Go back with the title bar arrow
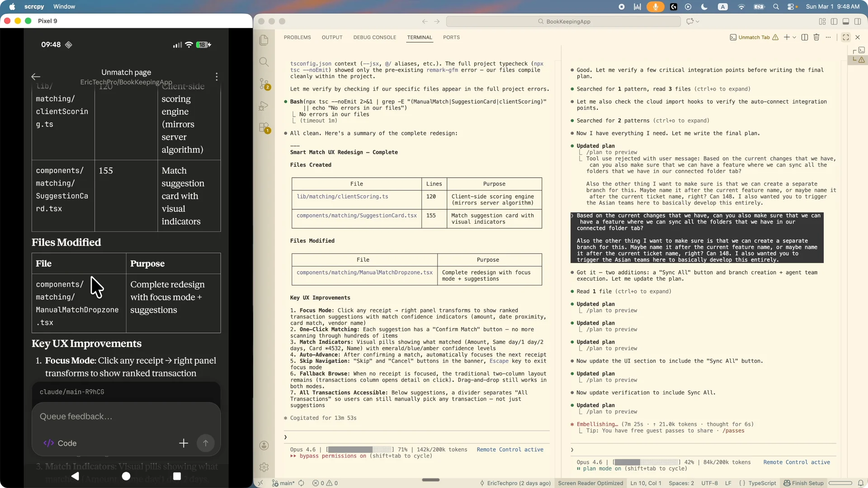 425,21
